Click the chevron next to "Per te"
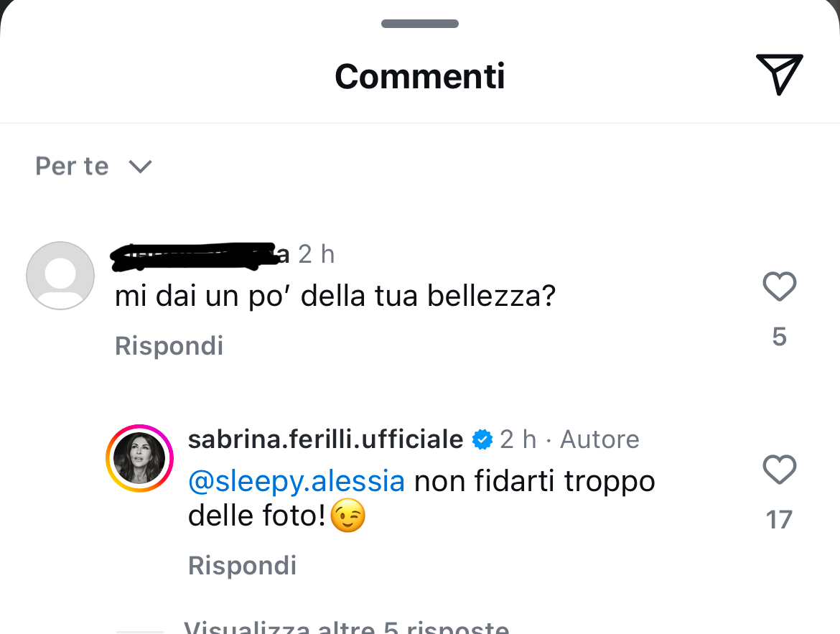 [140, 167]
